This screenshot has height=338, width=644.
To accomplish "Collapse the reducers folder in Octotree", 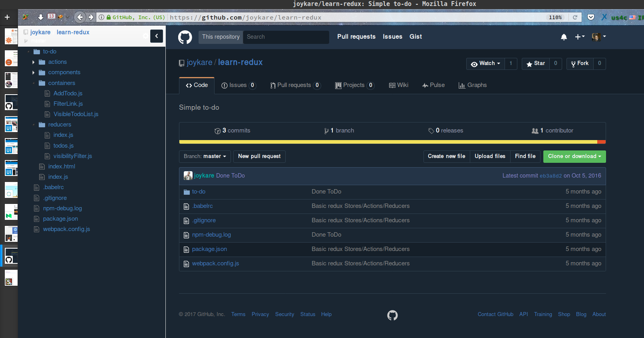I will pos(34,125).
